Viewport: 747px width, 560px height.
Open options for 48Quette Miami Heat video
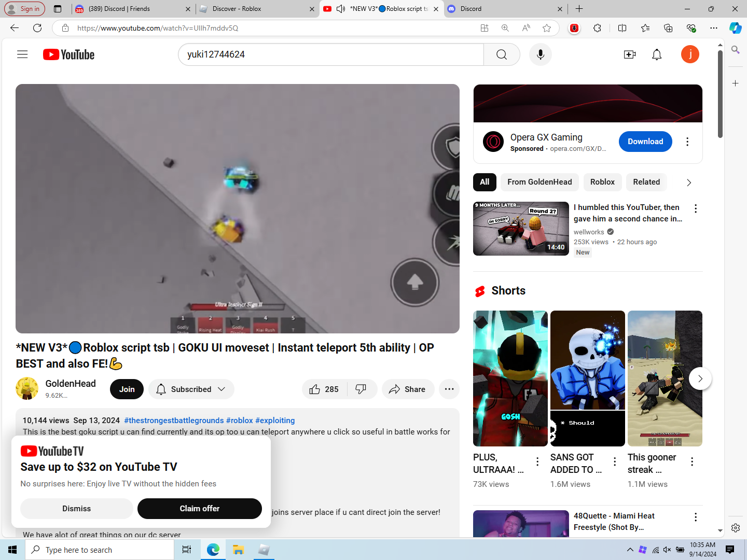(x=696, y=517)
